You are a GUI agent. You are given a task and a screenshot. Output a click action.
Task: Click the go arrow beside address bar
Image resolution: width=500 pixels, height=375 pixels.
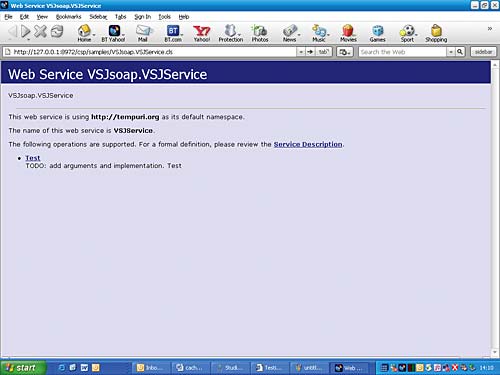point(310,52)
